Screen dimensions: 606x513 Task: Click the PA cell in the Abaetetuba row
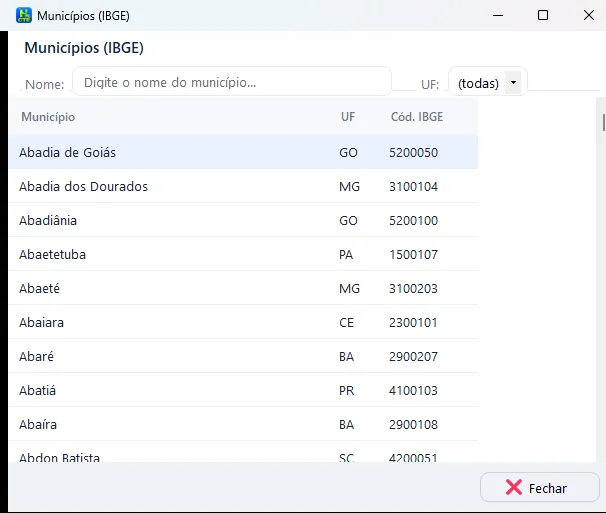[346, 254]
